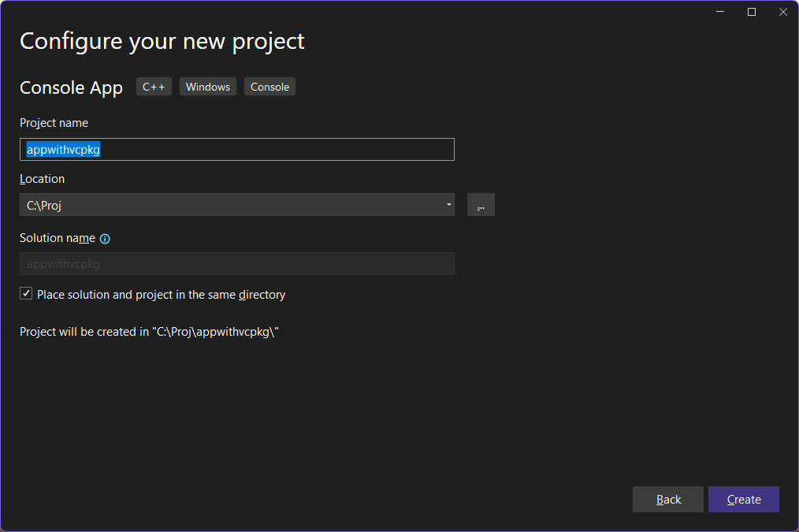Click the C++ tag

point(154,87)
